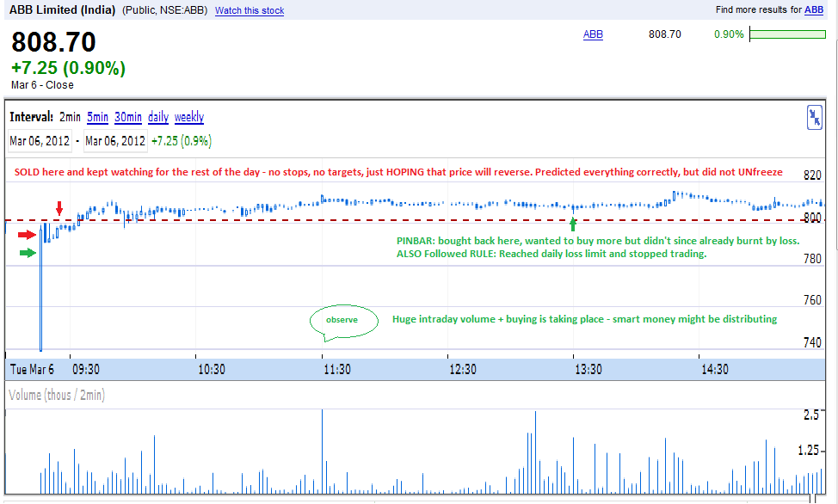The width and height of the screenshot is (838, 504).
Task: Open the 'Watch this stock' link
Action: [x=249, y=10]
